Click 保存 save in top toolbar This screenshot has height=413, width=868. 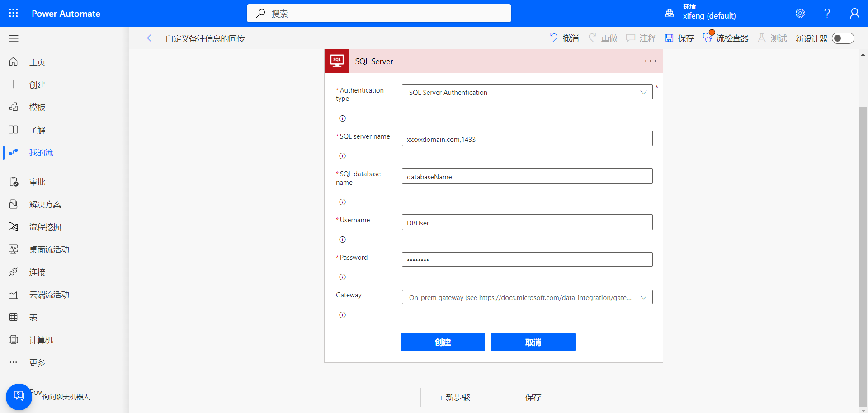(x=679, y=38)
